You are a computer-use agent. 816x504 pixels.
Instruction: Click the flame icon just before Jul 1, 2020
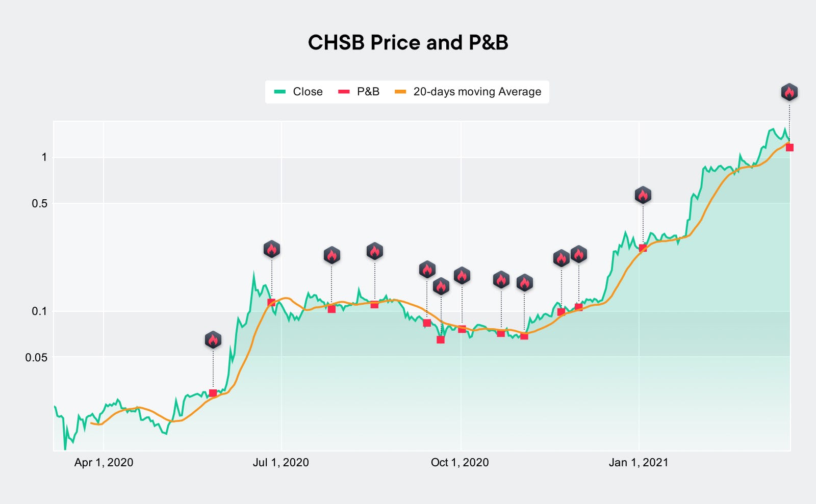(x=271, y=249)
